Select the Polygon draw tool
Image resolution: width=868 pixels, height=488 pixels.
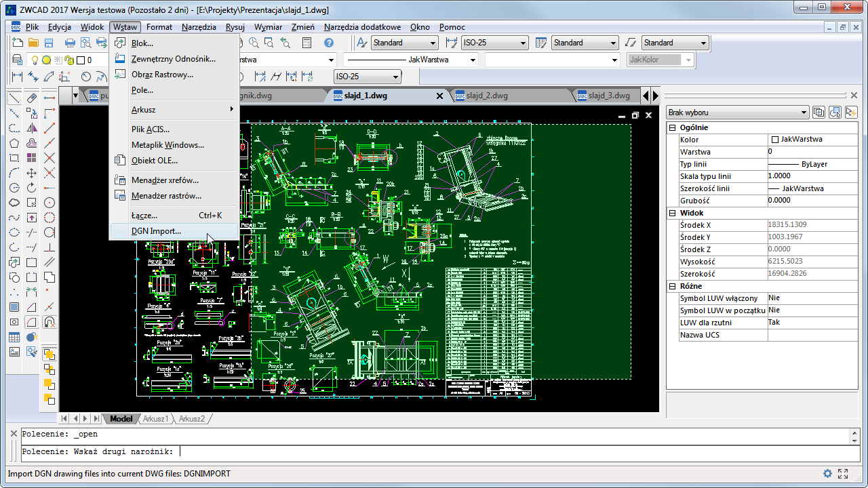[x=14, y=143]
